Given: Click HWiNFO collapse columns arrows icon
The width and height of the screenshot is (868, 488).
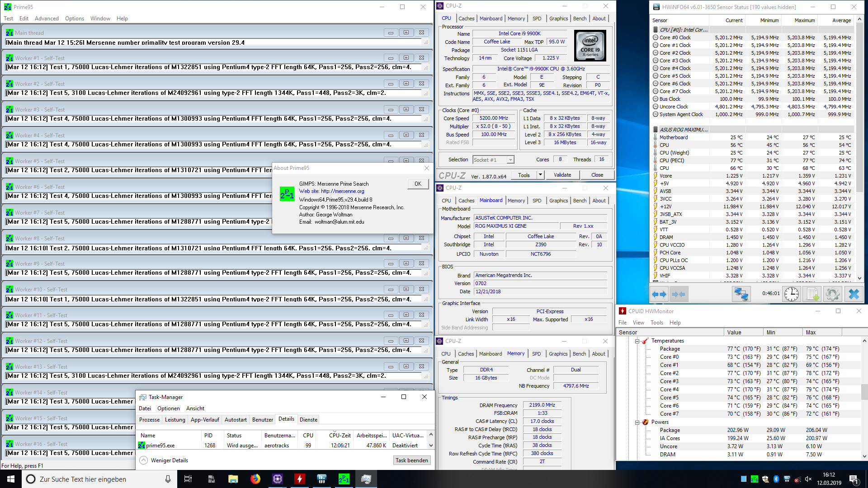Looking at the screenshot, I should point(679,294).
